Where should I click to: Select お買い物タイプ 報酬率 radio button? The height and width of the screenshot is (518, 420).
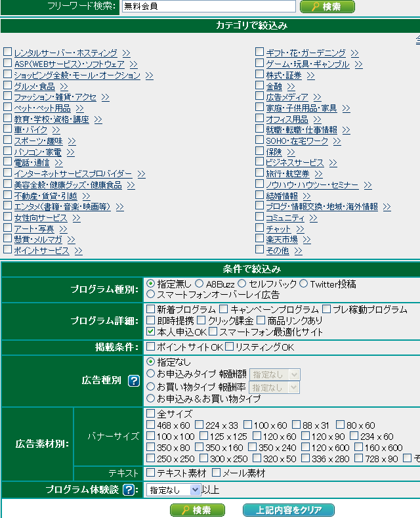pyautogui.click(x=150, y=386)
